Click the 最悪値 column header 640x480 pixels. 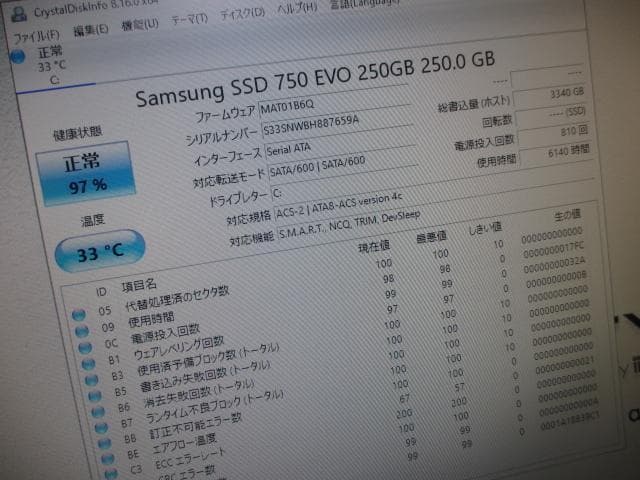[x=431, y=237]
